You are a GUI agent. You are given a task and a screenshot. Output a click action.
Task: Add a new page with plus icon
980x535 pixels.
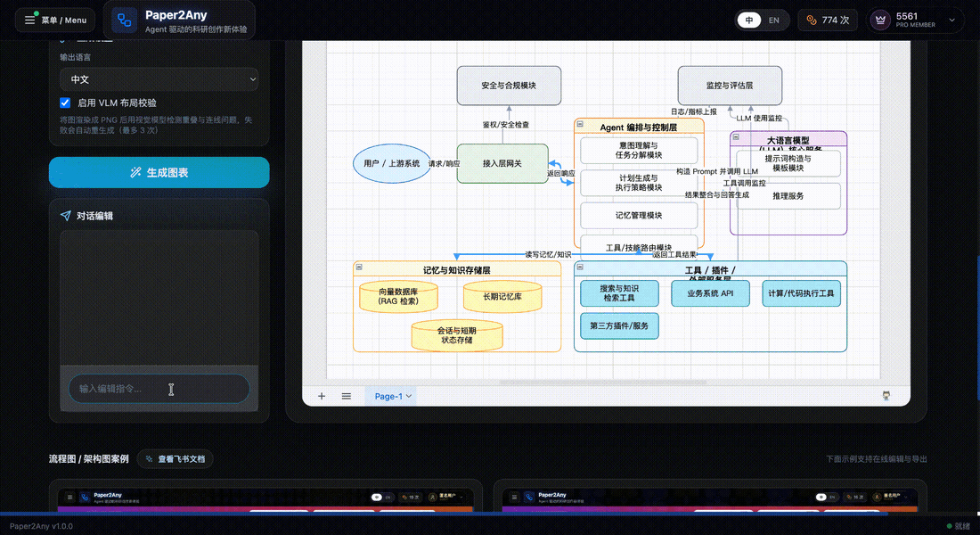(x=322, y=396)
